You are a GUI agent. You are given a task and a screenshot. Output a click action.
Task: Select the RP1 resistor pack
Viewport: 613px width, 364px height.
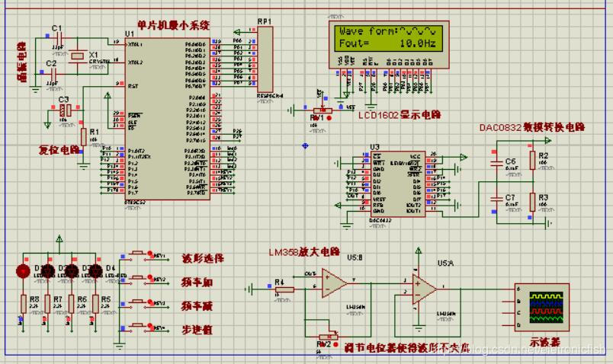pyautogui.click(x=265, y=59)
